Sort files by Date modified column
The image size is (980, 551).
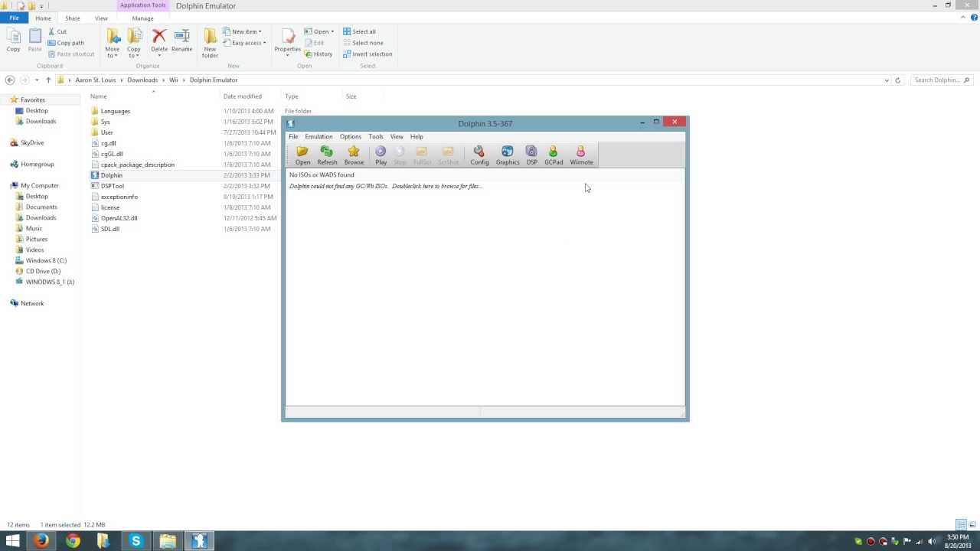(243, 96)
